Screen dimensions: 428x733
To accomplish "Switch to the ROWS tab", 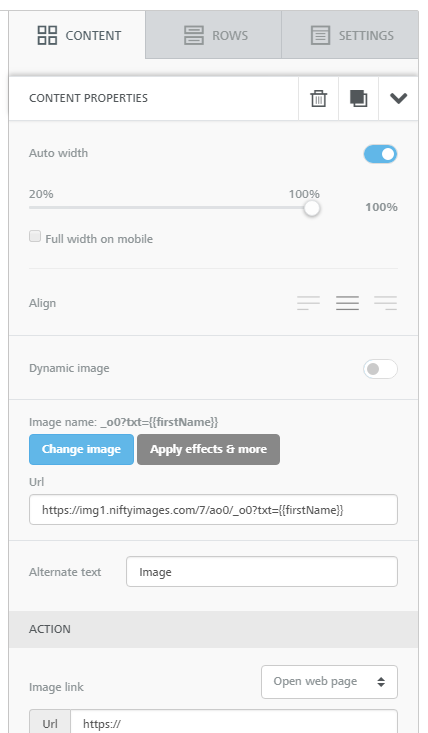I will click(x=214, y=35).
